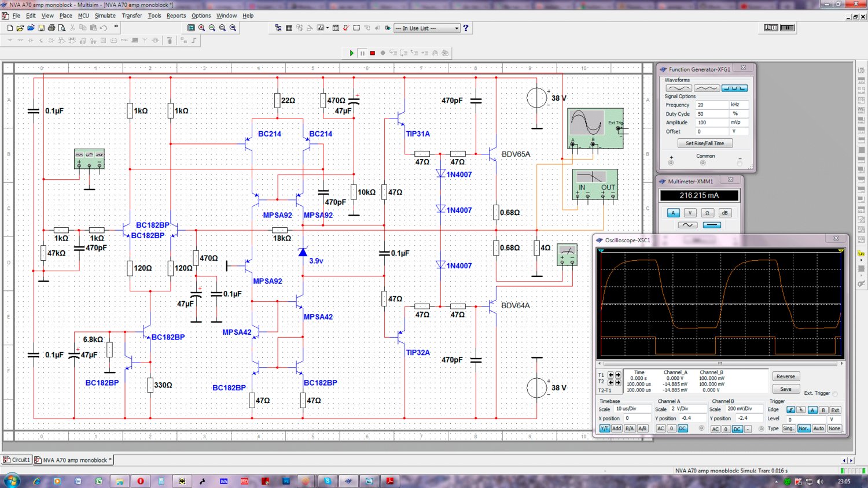Screen dimensions: 868x488
Task: Click the trigger Level field on the oscilloscope
Action: coord(807,419)
